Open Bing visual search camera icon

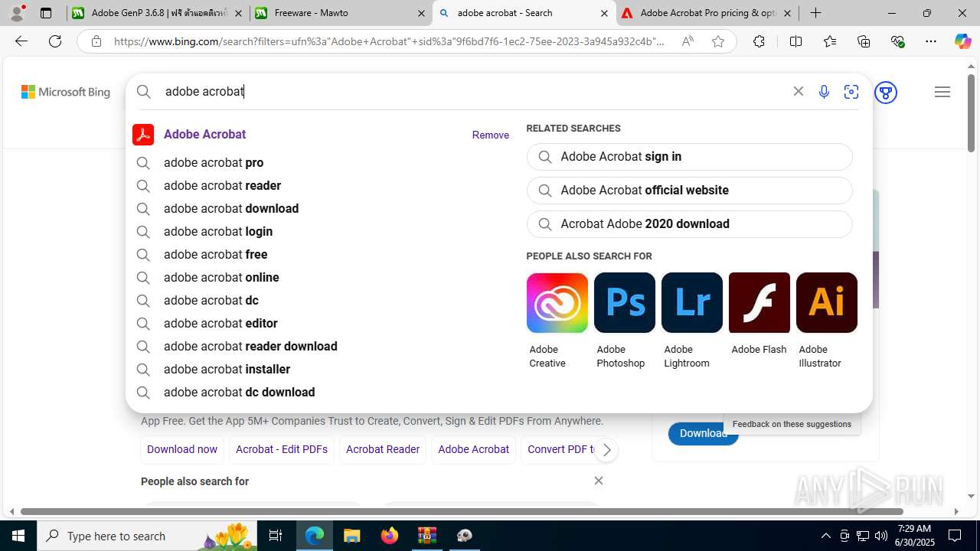pyautogui.click(x=851, y=92)
